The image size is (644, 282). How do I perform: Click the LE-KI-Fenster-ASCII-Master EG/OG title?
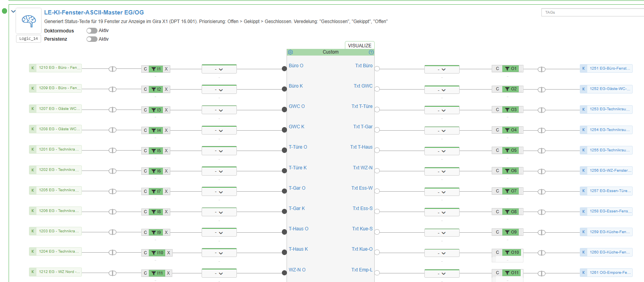pyautogui.click(x=94, y=13)
